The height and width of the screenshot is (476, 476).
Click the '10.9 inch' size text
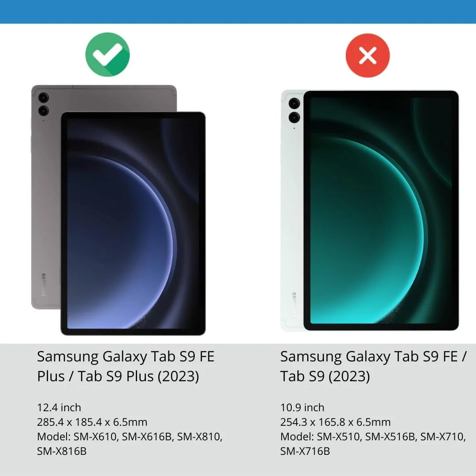pos(302,407)
